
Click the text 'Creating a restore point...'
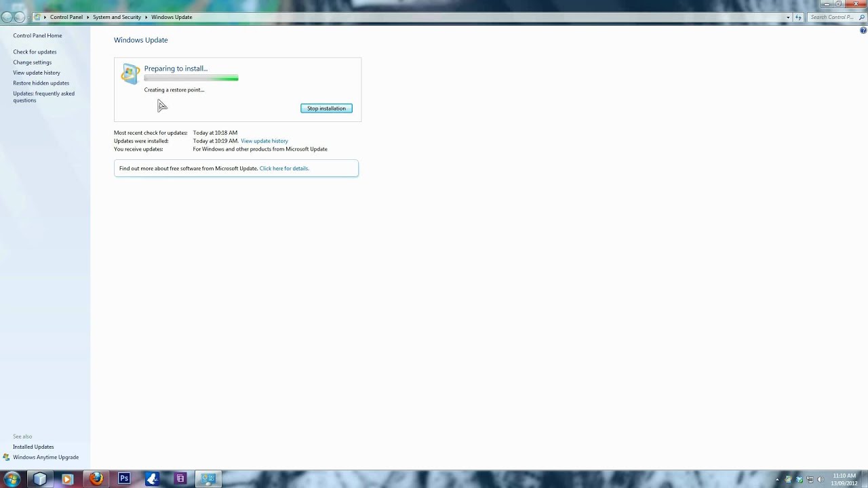coord(174,89)
